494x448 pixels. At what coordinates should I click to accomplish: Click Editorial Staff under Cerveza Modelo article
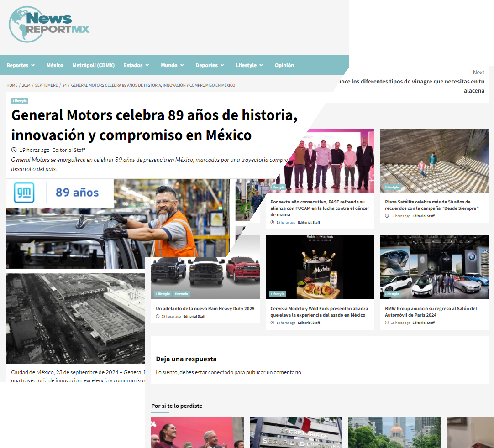[x=309, y=323]
